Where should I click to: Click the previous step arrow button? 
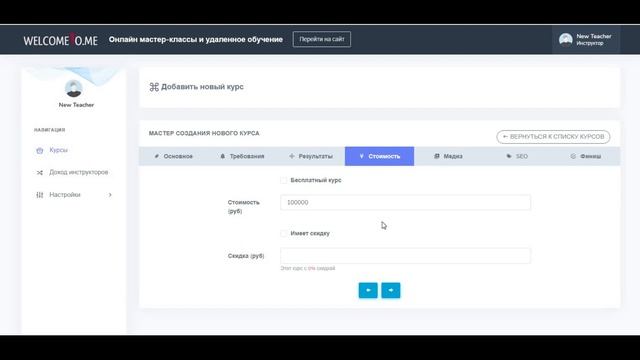click(x=368, y=290)
